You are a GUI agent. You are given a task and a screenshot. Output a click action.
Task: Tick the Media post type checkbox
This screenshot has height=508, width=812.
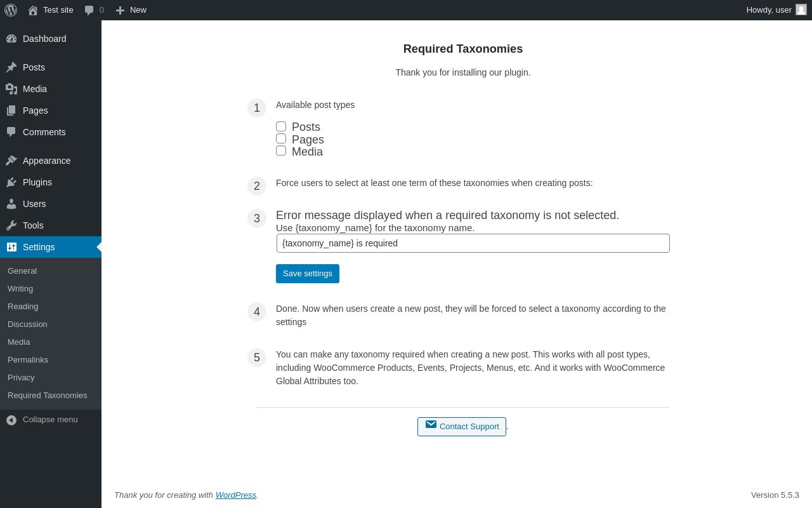(281, 150)
